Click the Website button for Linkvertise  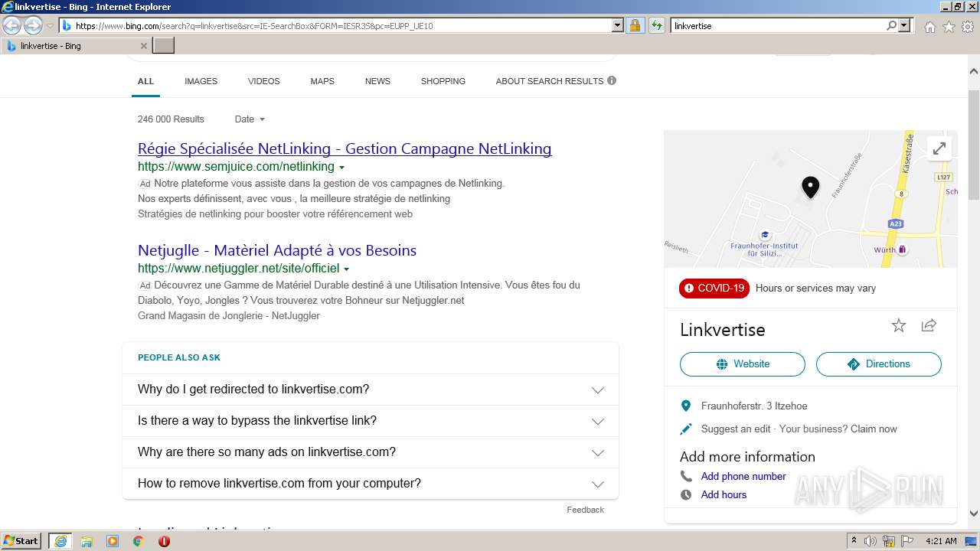pyautogui.click(x=743, y=364)
